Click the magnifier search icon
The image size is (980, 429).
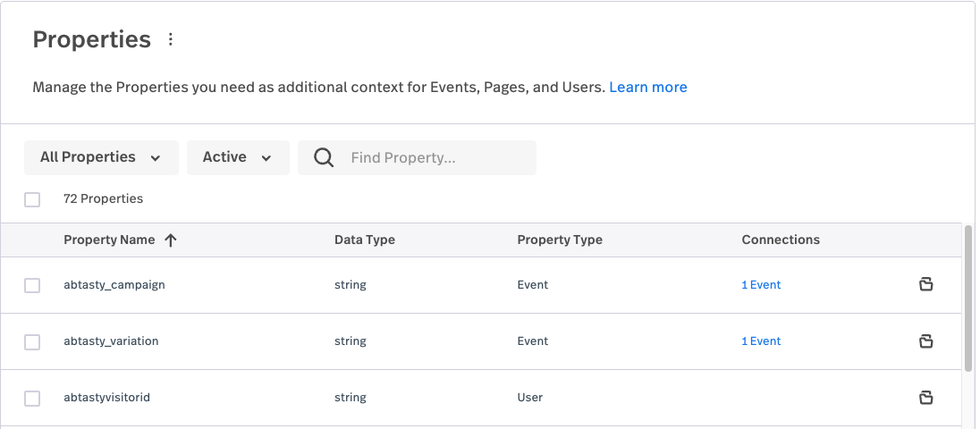[x=324, y=157]
